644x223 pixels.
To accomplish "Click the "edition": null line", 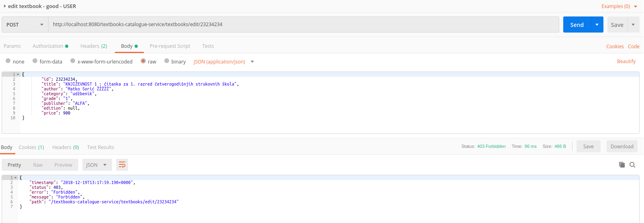I will (61, 108).
